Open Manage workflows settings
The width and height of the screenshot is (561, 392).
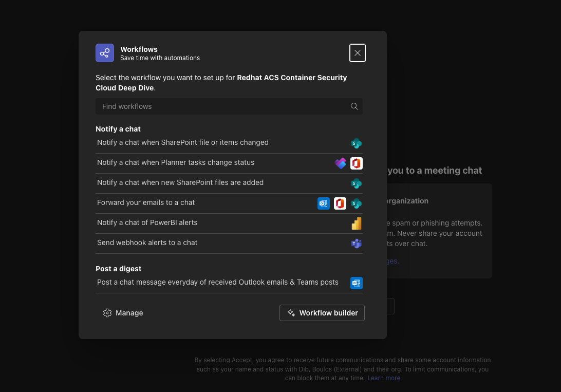point(123,313)
